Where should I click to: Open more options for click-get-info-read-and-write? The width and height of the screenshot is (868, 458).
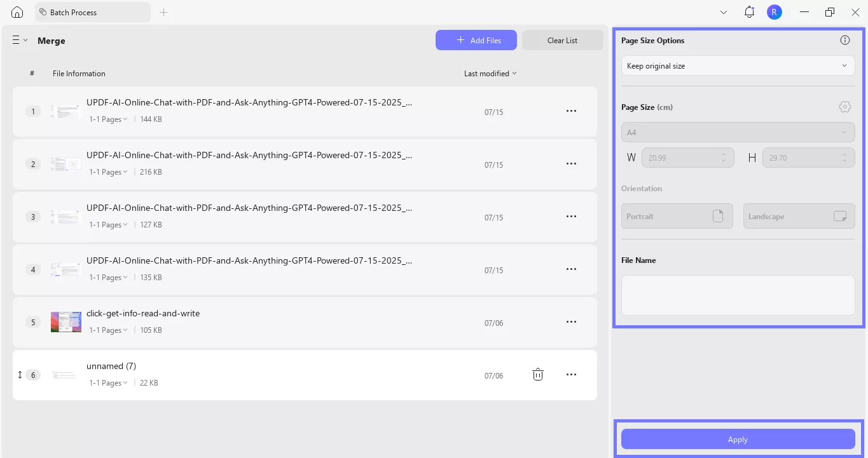coord(571,321)
